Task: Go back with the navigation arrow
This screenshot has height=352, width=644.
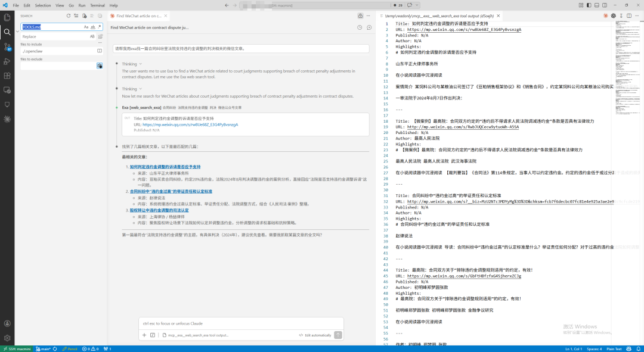Action: 227,5
